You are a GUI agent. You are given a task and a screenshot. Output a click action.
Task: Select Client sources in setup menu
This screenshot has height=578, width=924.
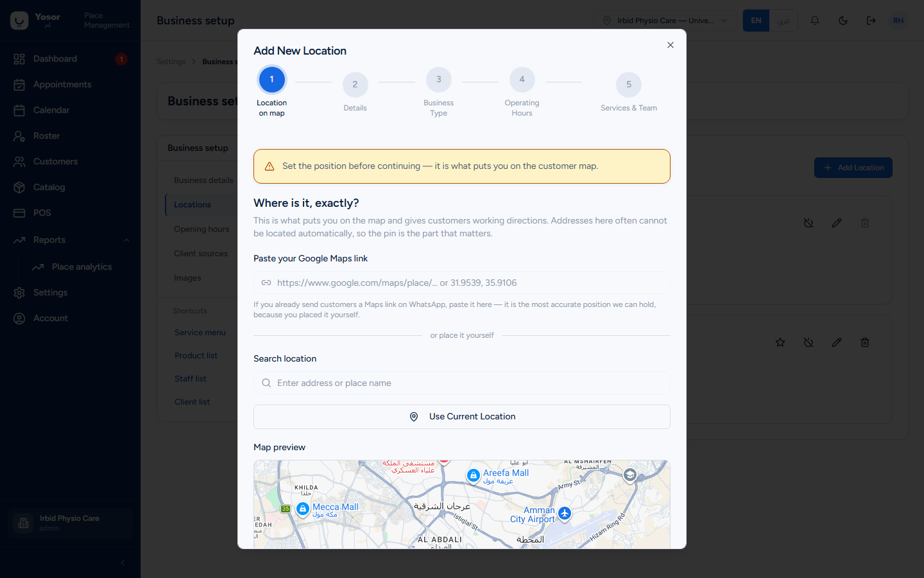(x=201, y=254)
